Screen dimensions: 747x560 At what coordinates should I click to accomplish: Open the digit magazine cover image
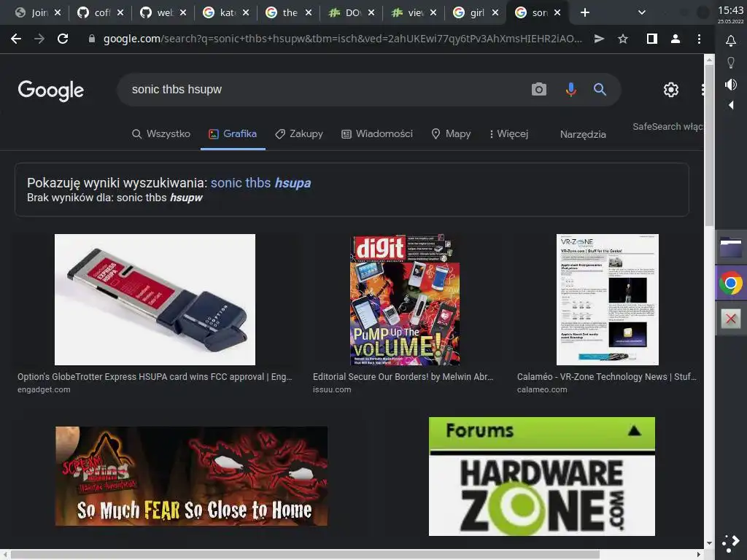[405, 300]
